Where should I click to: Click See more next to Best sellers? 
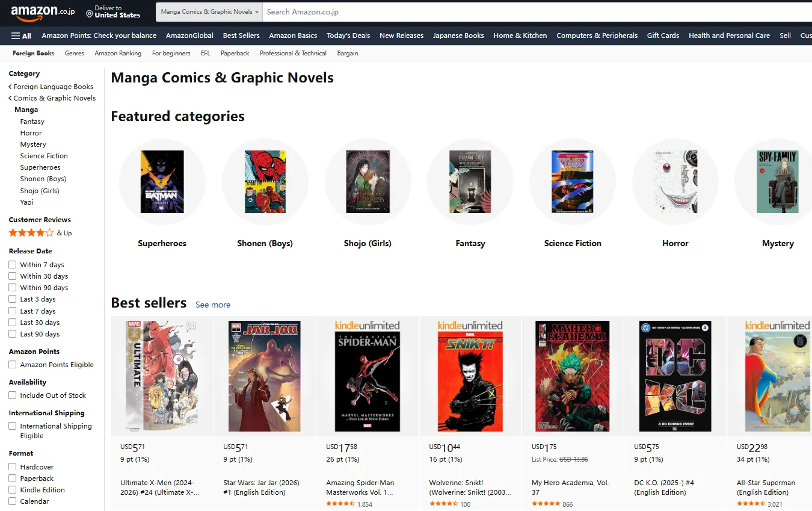213,305
